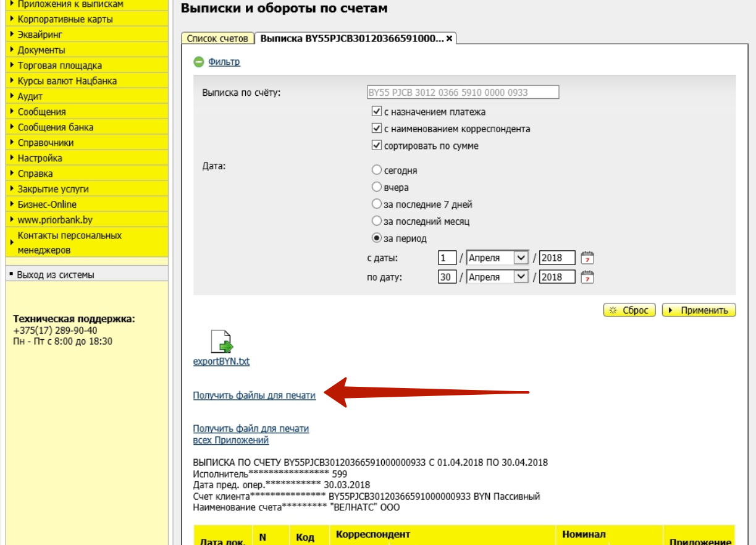Screen dimensions: 756x545
Task: Click the start date year input field
Action: (556, 258)
